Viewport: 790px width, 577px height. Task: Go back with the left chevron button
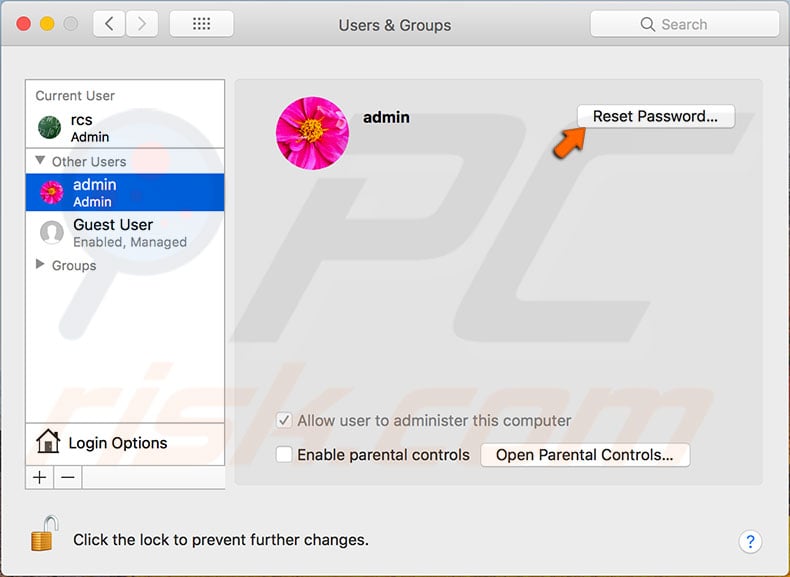click(x=109, y=24)
